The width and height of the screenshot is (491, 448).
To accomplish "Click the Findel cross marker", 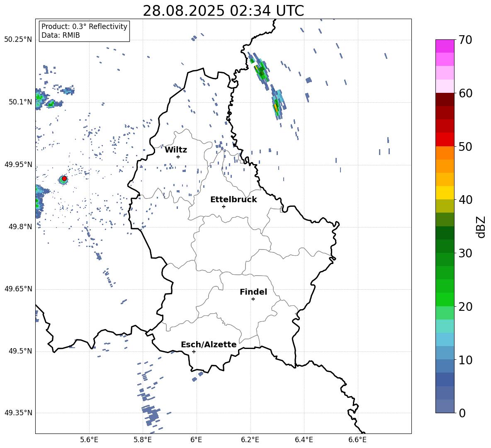I will (x=253, y=299).
